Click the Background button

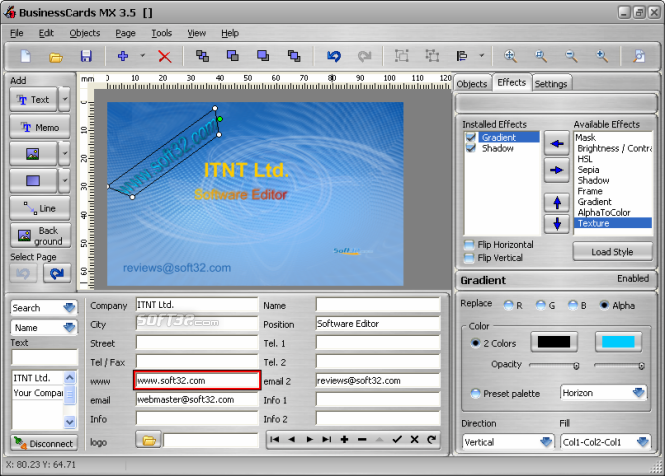tap(40, 236)
